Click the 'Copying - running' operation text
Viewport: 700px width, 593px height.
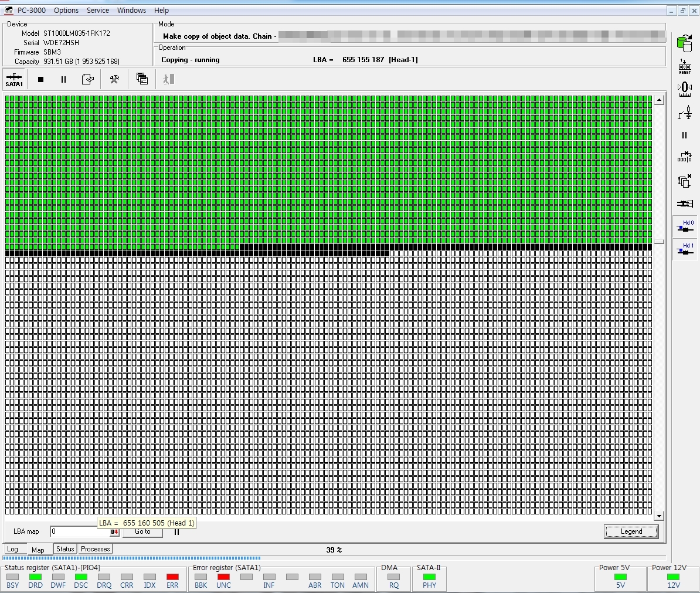(x=190, y=60)
